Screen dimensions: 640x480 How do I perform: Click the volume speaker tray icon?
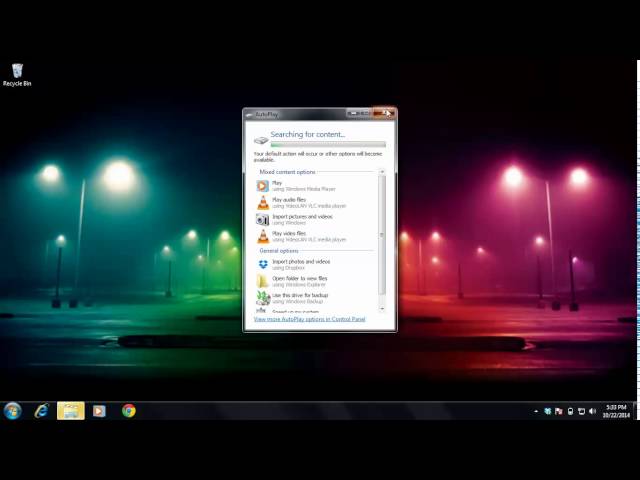tap(593, 411)
